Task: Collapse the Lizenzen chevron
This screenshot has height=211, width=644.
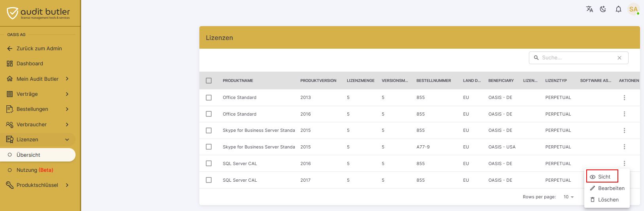Action: pyautogui.click(x=67, y=140)
